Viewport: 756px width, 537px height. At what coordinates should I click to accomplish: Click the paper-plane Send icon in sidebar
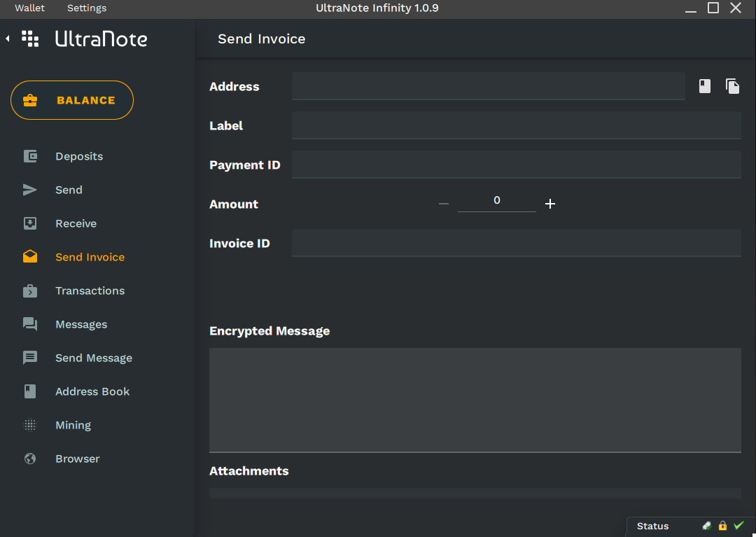pyautogui.click(x=30, y=190)
